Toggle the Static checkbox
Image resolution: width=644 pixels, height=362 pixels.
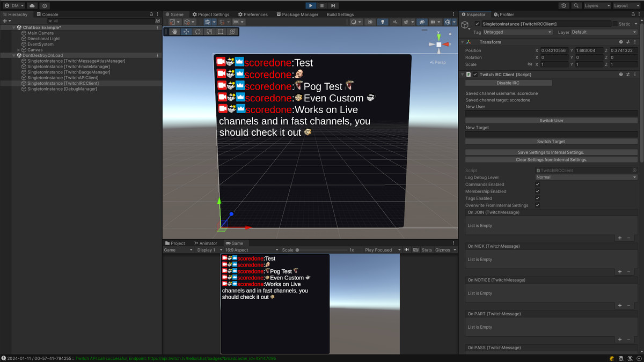[615, 24]
